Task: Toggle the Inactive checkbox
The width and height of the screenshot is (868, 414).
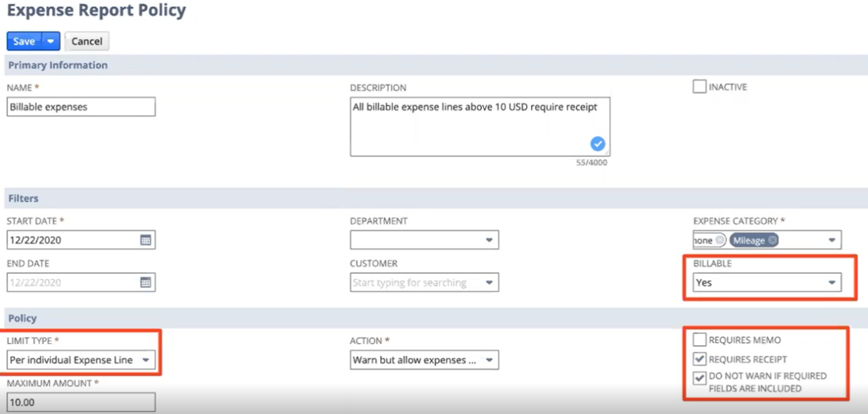Action: [x=699, y=87]
